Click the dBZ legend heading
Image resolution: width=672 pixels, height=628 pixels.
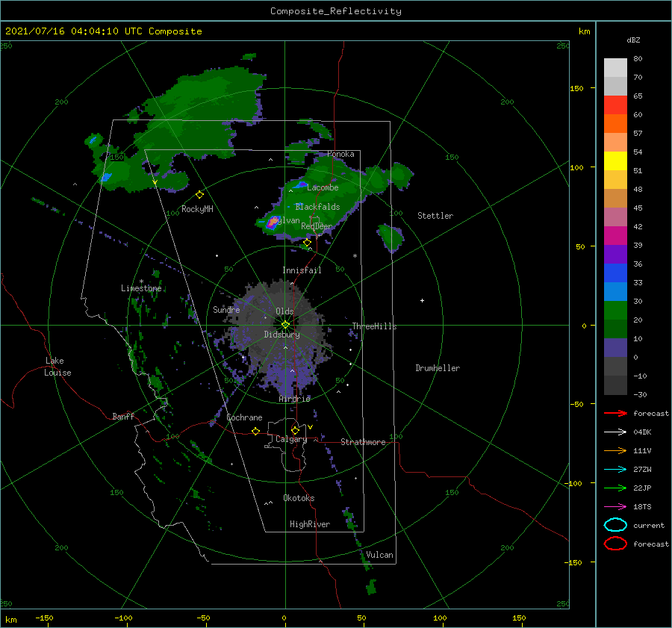(633, 40)
